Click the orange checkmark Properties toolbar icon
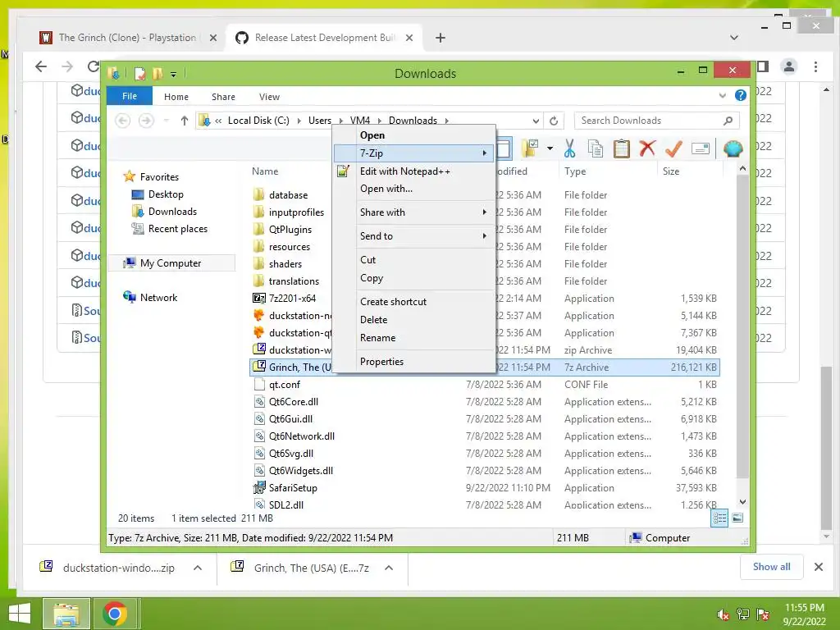 coord(673,148)
